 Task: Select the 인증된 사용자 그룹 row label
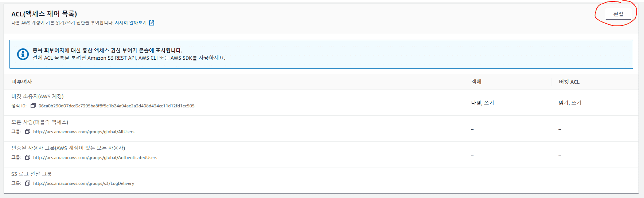pyautogui.click(x=68, y=148)
